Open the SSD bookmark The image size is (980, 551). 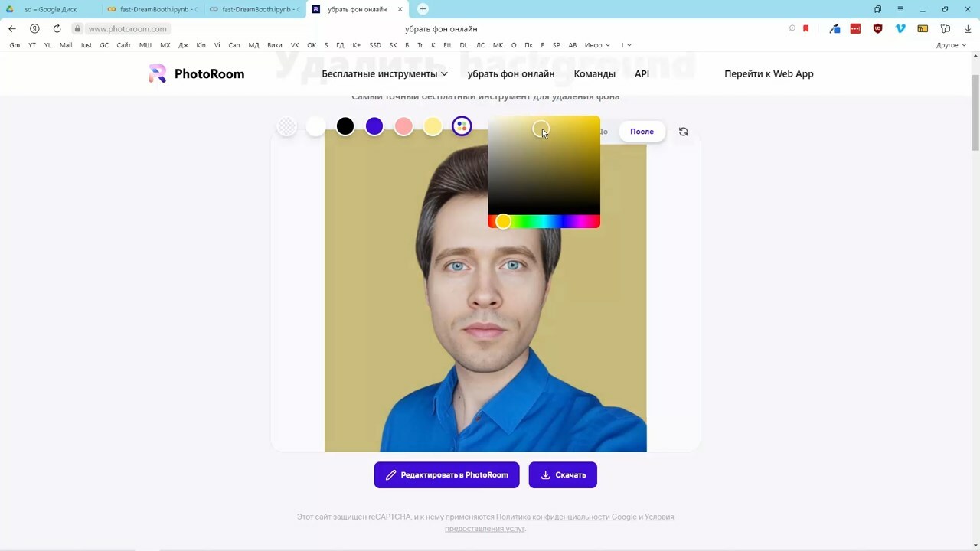pos(375,45)
